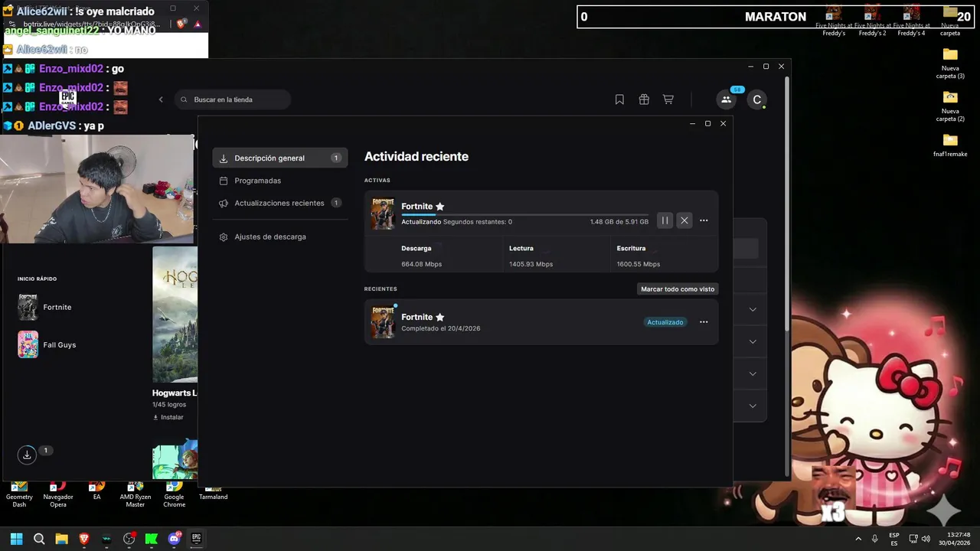Launch Fall Guys from Inicio rápido
This screenshot has height=551, width=980.
47,344
